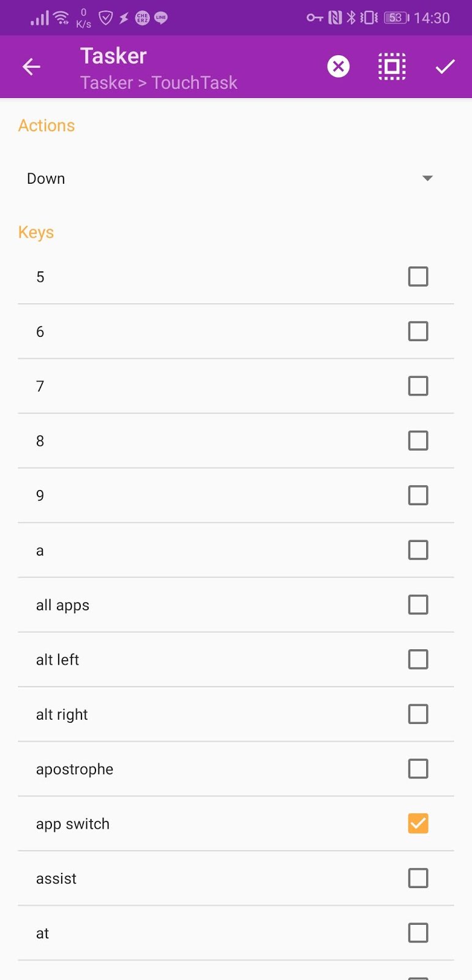Screen dimensions: 472x980
Task: Tap the VPN key status icon
Action: coord(315,18)
